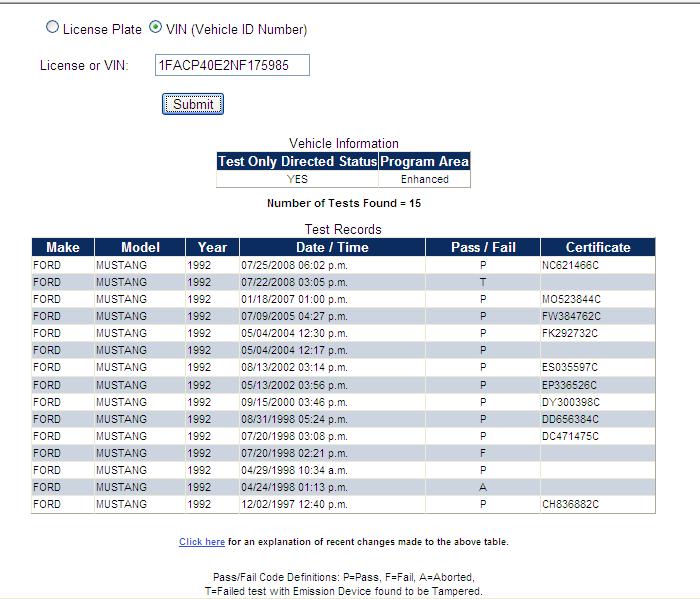
Task: Click the Year column header
Action: [212, 247]
